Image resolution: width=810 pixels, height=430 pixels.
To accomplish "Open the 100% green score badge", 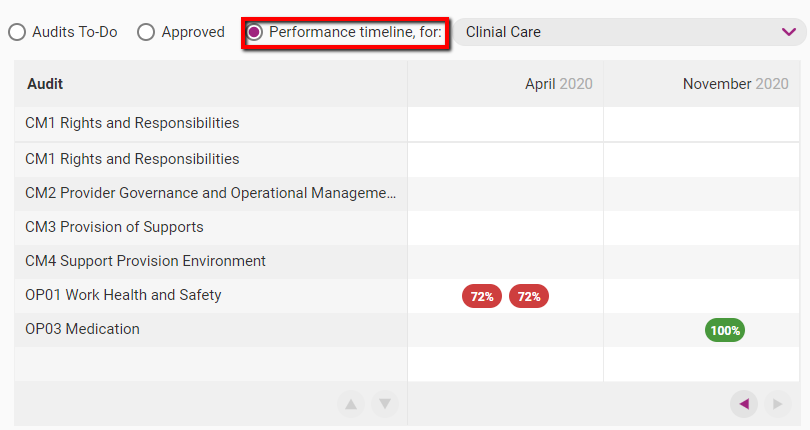I will 725,330.
